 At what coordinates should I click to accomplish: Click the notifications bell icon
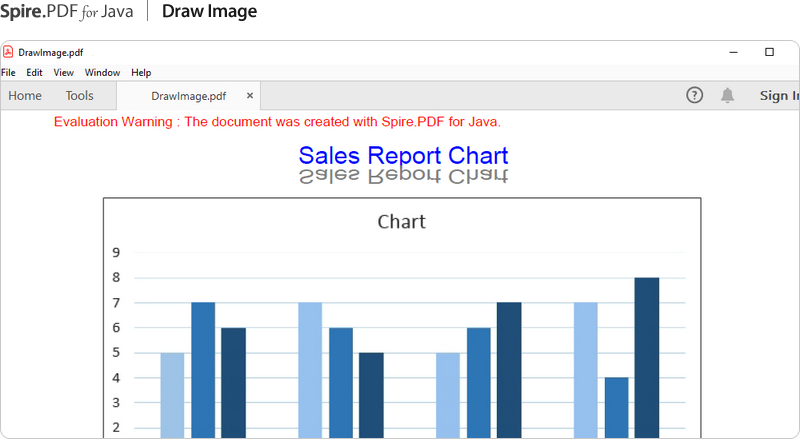click(x=728, y=95)
